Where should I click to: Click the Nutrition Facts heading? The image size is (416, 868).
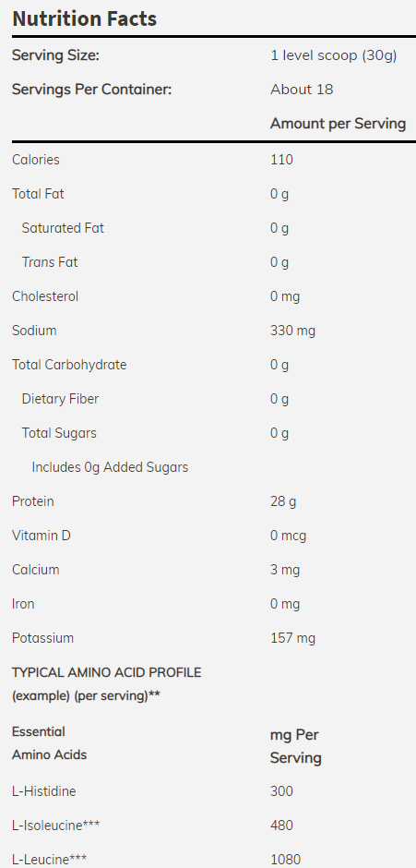[x=85, y=18]
